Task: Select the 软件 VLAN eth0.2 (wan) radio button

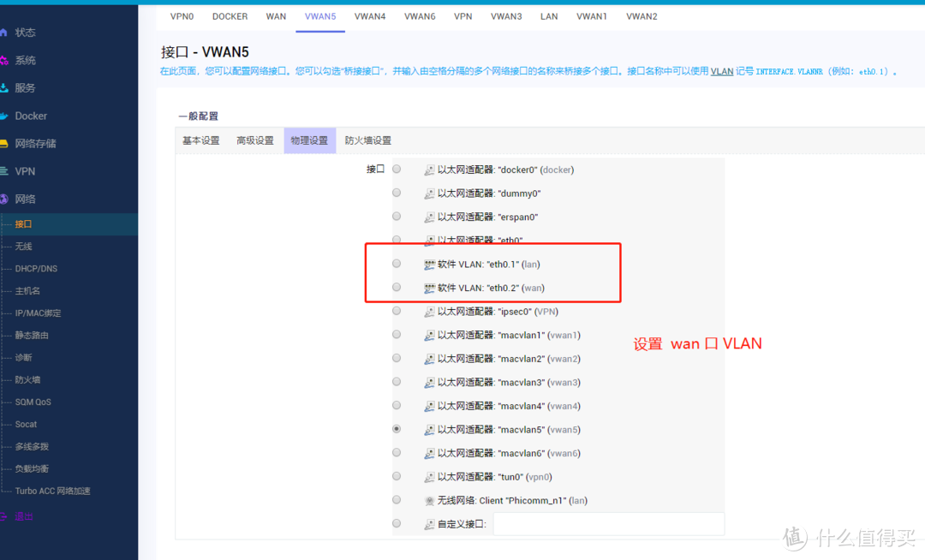Action: (397, 288)
